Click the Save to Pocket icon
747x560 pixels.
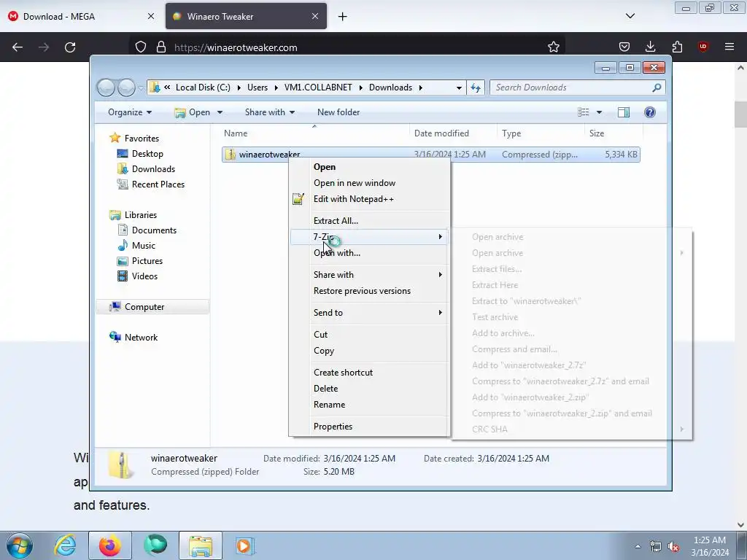coord(624,47)
